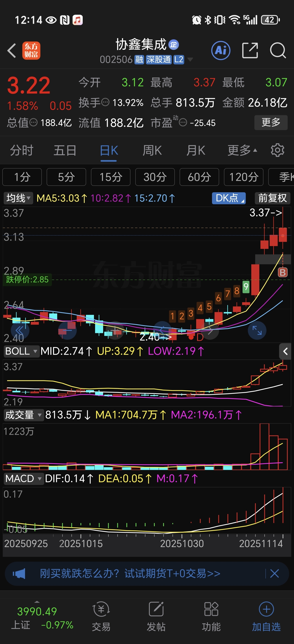Zoom out chart with minus button

67,330
